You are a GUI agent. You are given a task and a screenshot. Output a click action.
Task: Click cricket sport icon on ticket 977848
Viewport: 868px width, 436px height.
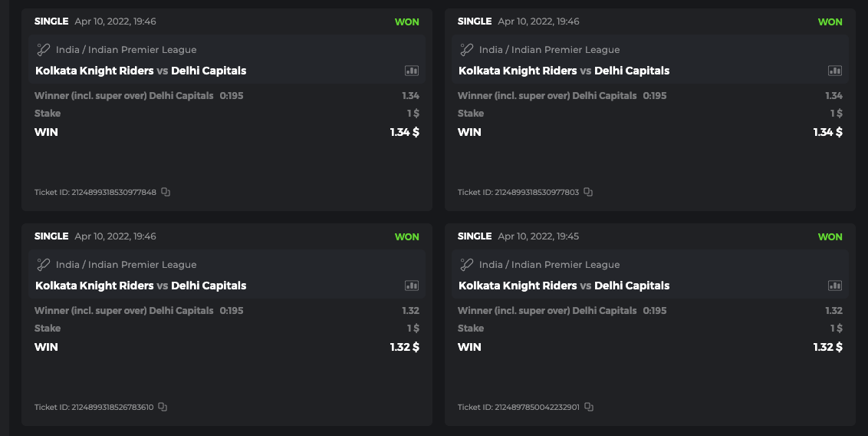(44, 50)
